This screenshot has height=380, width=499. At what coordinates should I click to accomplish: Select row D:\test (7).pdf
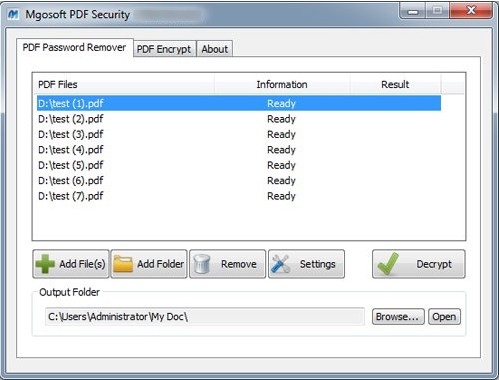point(239,196)
